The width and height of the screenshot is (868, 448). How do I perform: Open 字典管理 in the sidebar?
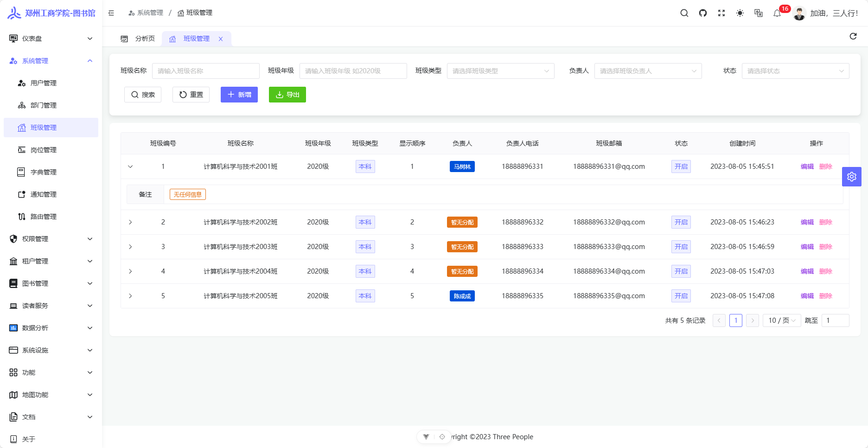(51, 172)
